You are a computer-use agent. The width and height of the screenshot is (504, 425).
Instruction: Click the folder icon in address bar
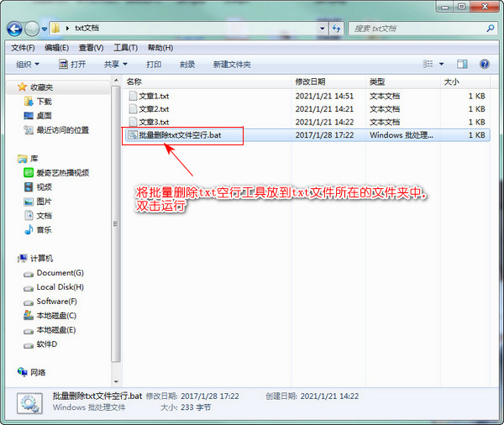[x=55, y=29]
